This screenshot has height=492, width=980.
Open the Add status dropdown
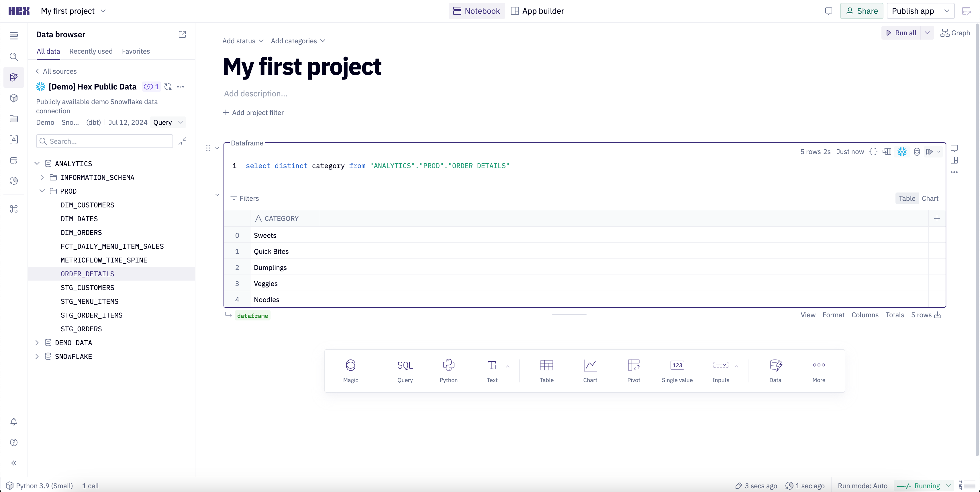point(243,41)
